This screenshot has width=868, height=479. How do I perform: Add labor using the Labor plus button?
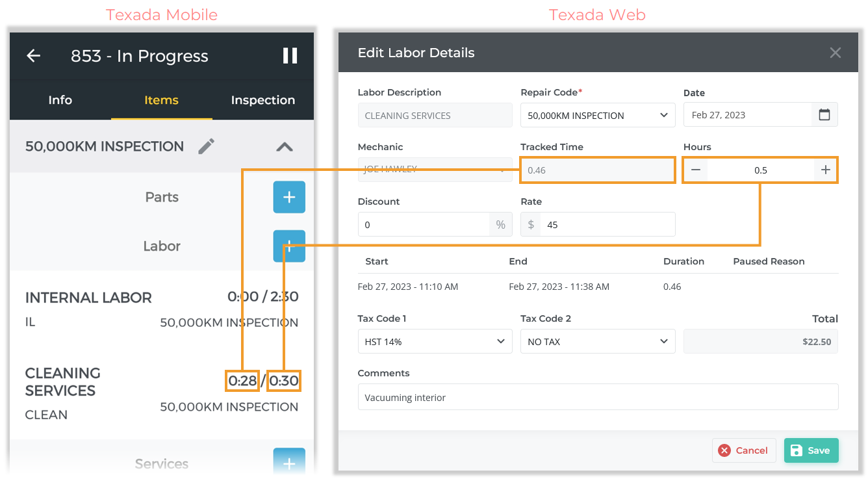point(288,246)
